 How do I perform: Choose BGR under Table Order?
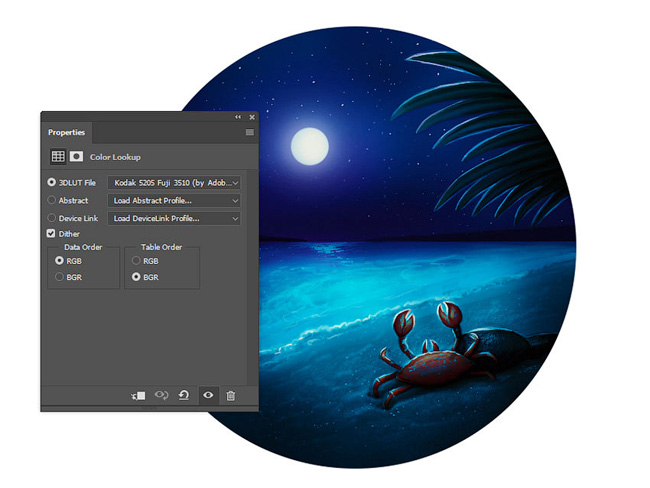pyautogui.click(x=136, y=277)
